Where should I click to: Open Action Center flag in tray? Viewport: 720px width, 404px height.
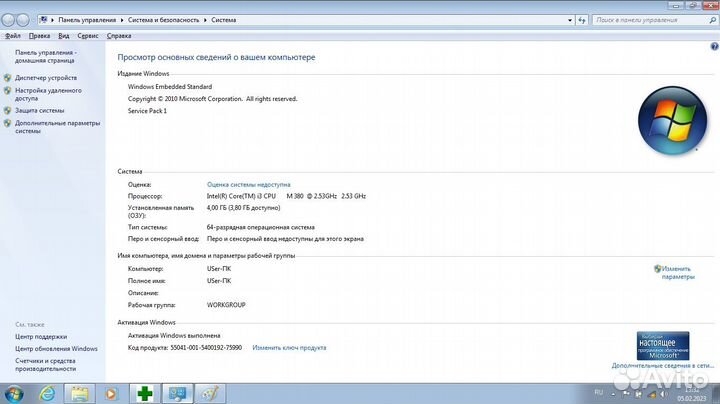point(626,394)
